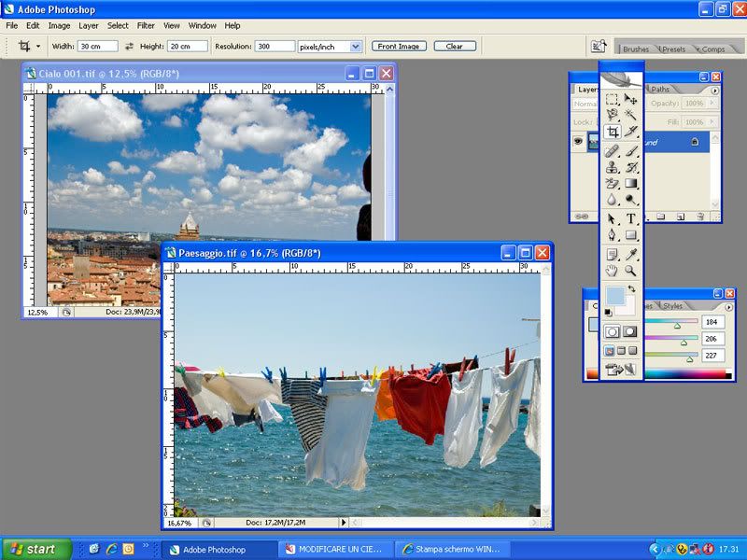
Task: Select the Zoom tool
Action: point(631,271)
